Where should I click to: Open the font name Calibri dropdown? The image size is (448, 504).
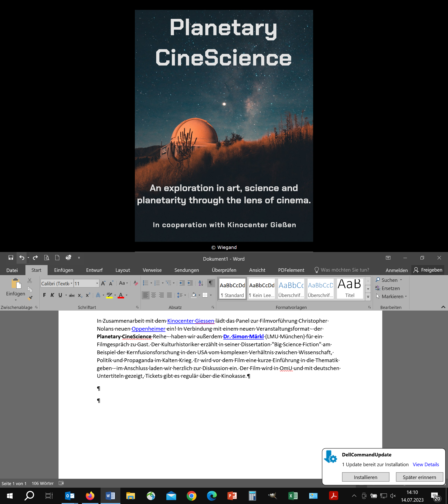click(71, 283)
